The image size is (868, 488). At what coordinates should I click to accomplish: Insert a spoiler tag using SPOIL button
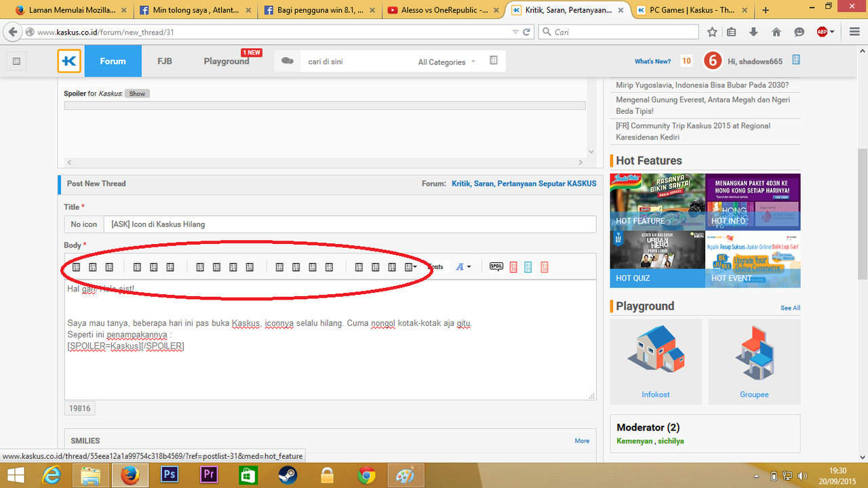tap(496, 267)
